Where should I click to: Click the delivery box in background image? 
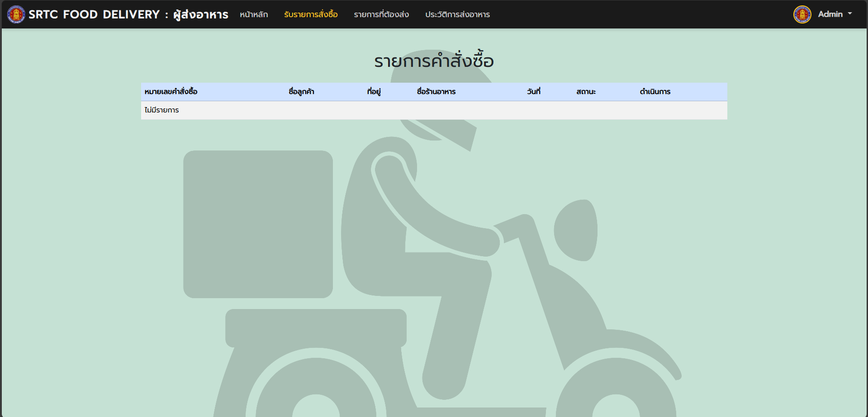point(258,224)
